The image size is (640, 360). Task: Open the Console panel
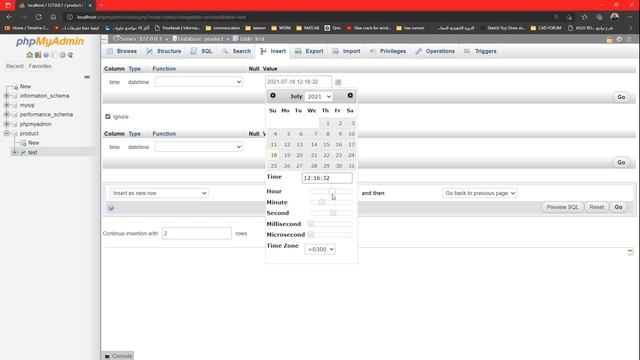[118, 356]
